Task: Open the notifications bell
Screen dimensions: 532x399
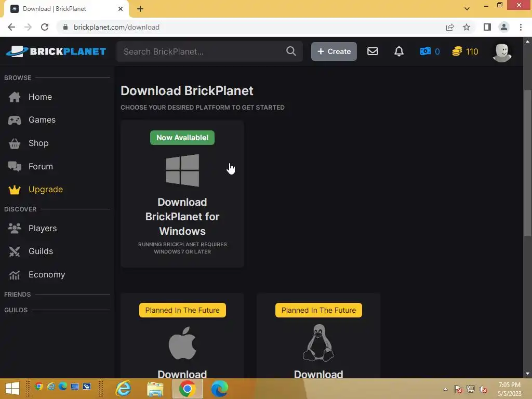Action: [x=399, y=51]
